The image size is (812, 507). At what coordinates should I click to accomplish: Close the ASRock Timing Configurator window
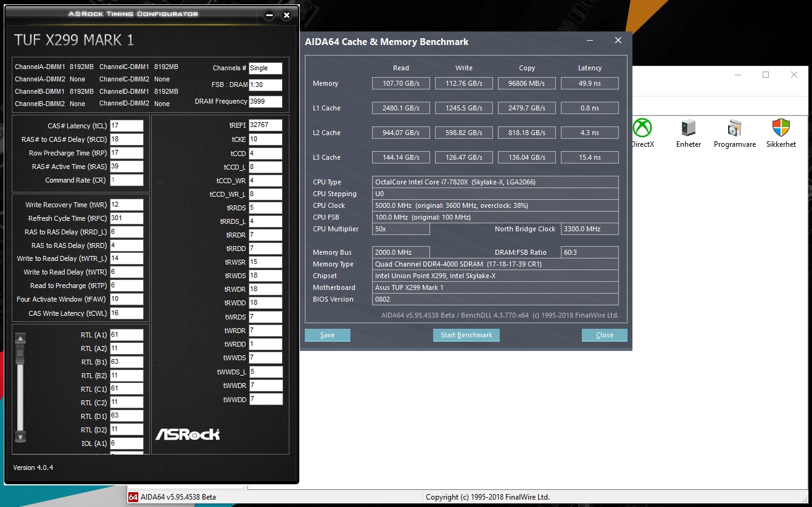coord(286,15)
